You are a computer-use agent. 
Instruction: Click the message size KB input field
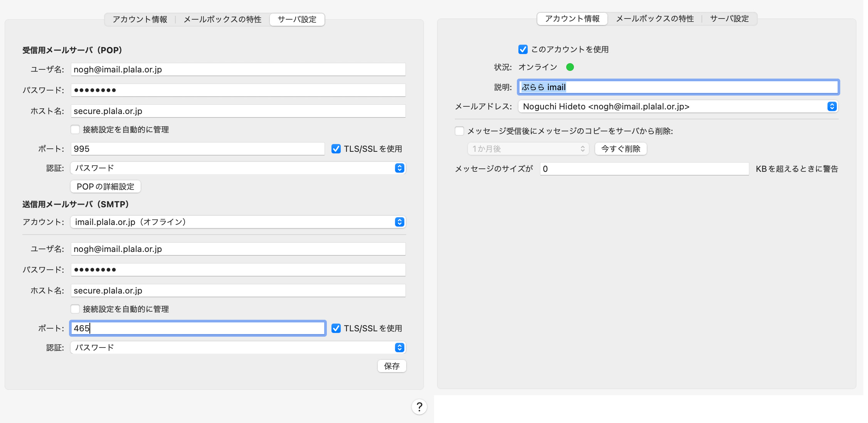point(644,169)
